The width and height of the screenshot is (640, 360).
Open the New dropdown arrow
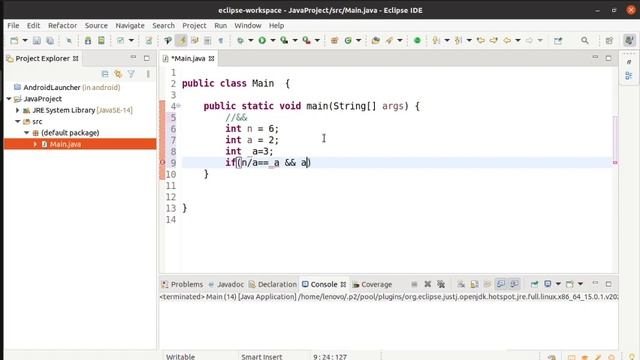[x=25, y=40]
